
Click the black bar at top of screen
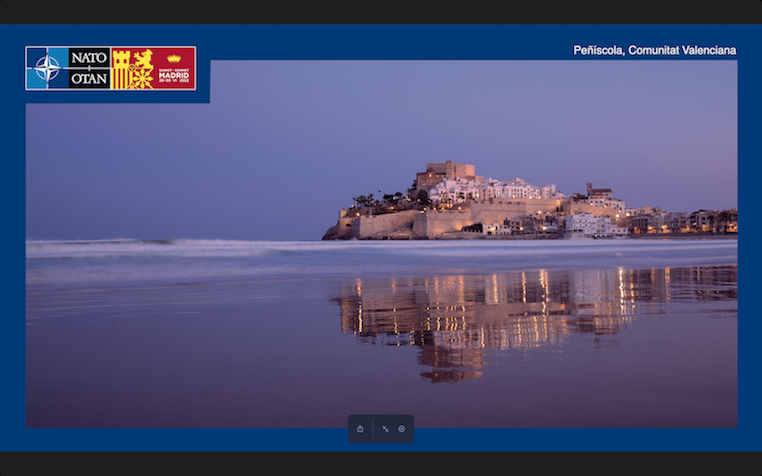tap(380, 11)
